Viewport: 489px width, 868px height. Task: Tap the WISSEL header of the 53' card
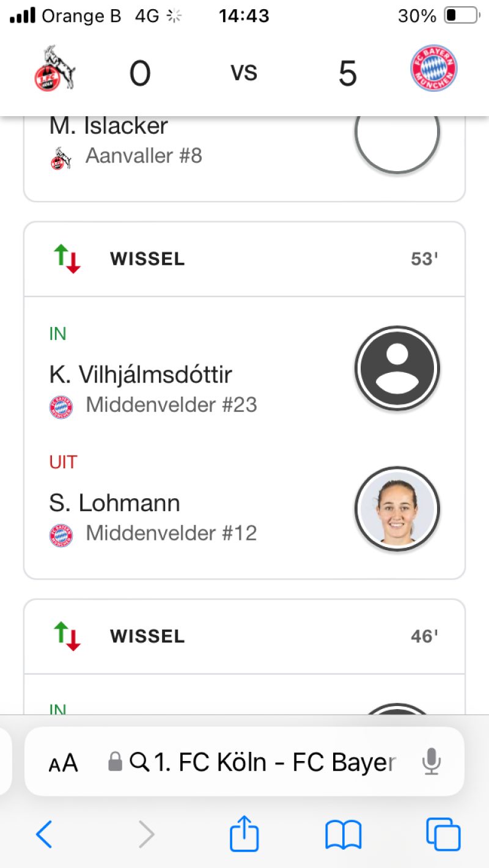click(x=147, y=259)
